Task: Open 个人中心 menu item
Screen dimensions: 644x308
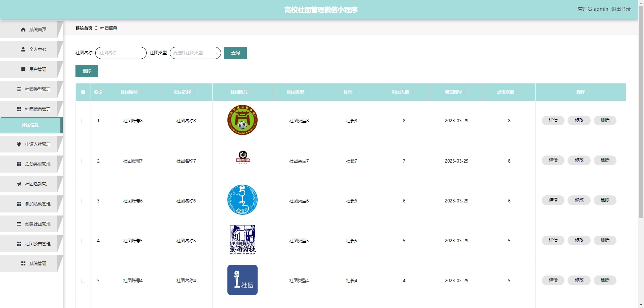Action: [x=31, y=49]
